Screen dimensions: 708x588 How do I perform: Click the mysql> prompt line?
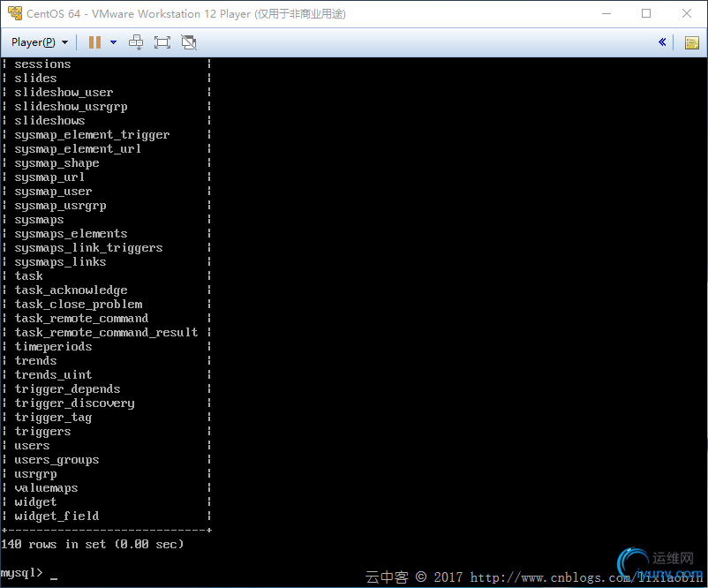click(29, 573)
